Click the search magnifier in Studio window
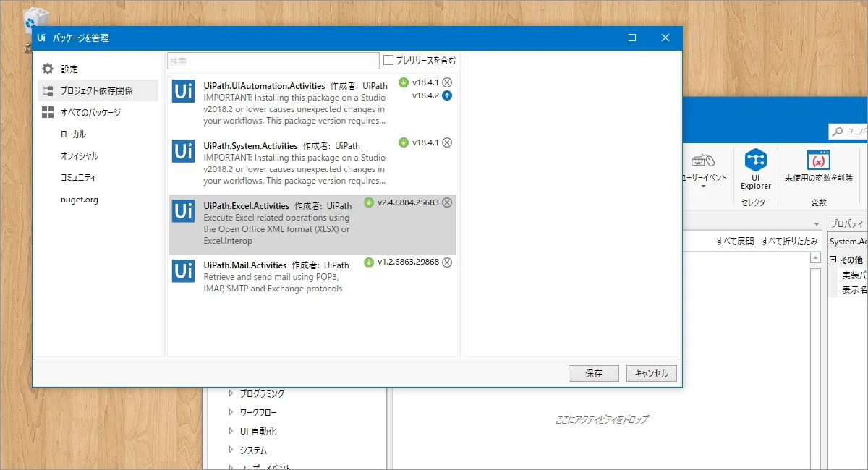868x470 pixels. [x=838, y=132]
